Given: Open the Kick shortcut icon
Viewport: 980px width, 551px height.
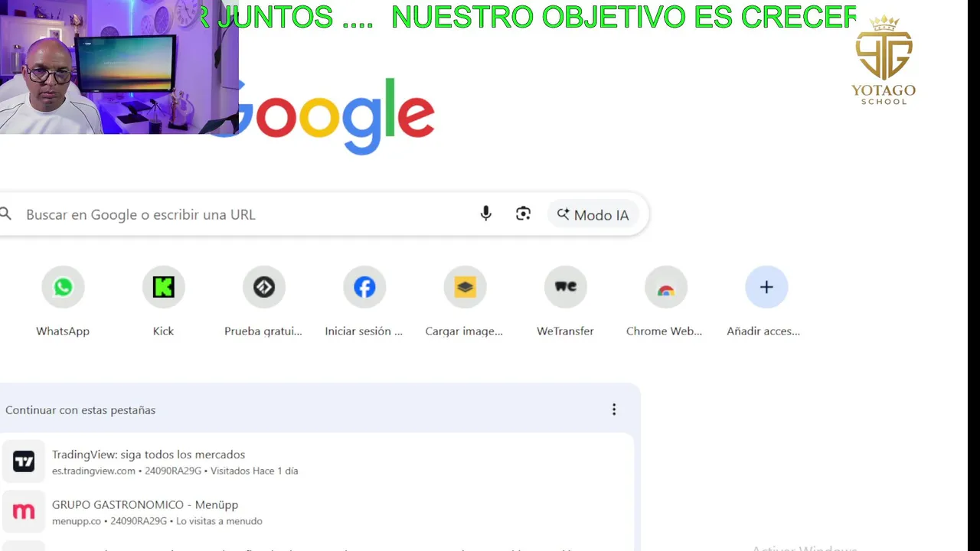Looking at the screenshot, I should (163, 287).
